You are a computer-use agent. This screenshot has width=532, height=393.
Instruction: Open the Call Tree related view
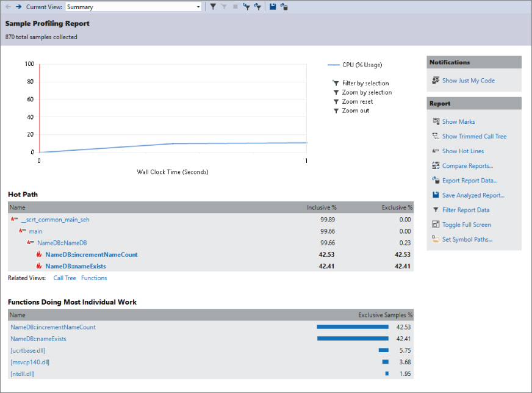tap(65, 278)
